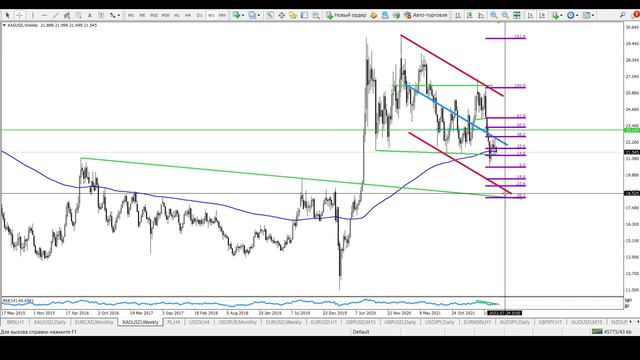Switch to the AUDJPY,Daily chart tab

(514, 322)
